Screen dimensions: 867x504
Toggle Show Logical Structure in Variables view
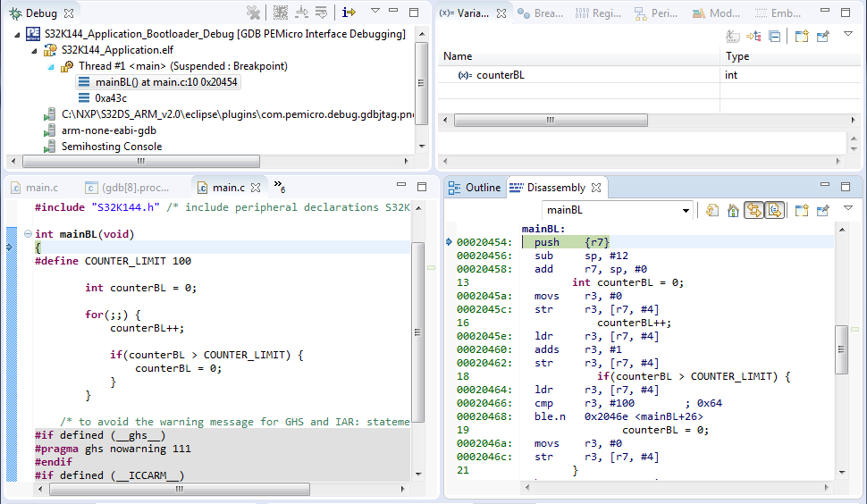[x=753, y=37]
